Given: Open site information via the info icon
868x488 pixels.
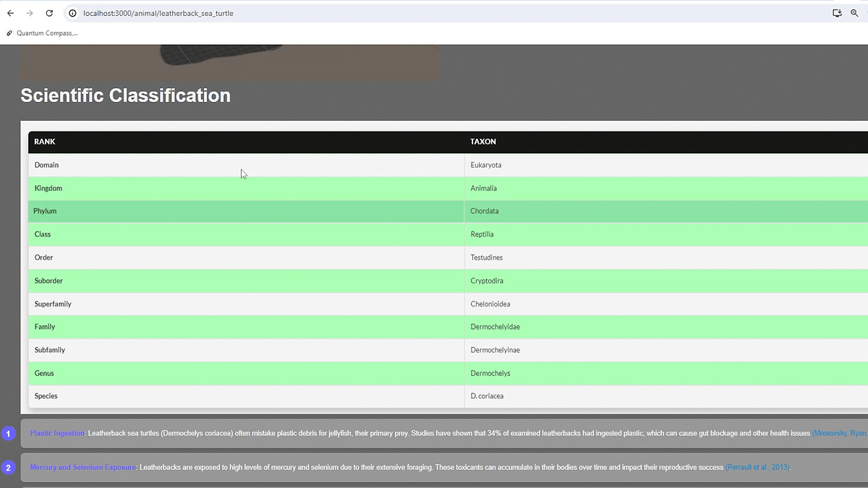Looking at the screenshot, I should pyautogui.click(x=72, y=12).
